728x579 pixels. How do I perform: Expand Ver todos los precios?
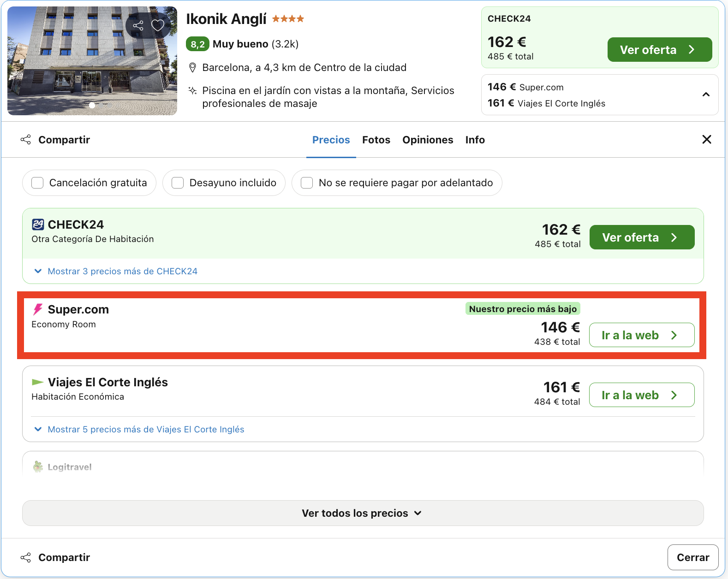click(x=363, y=513)
